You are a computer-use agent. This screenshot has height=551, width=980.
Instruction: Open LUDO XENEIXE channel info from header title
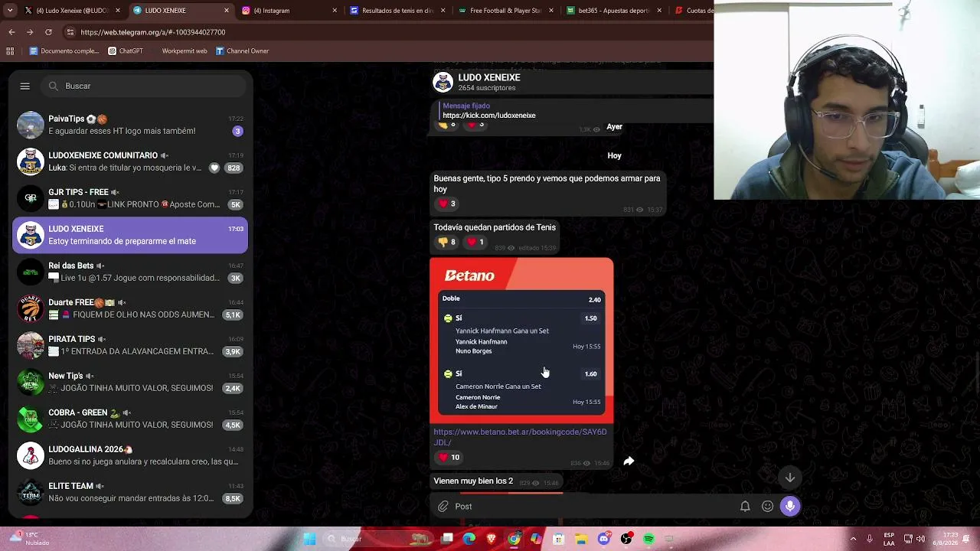point(488,77)
